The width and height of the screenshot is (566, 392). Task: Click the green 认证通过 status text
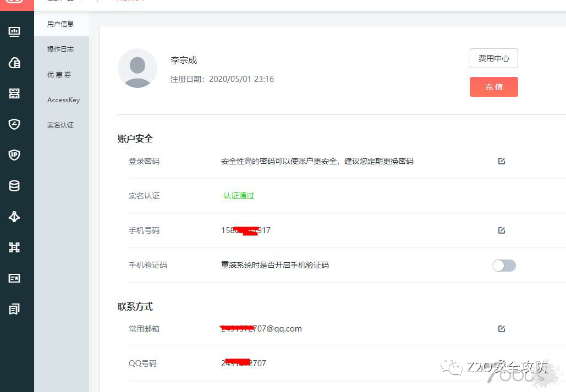[239, 196]
